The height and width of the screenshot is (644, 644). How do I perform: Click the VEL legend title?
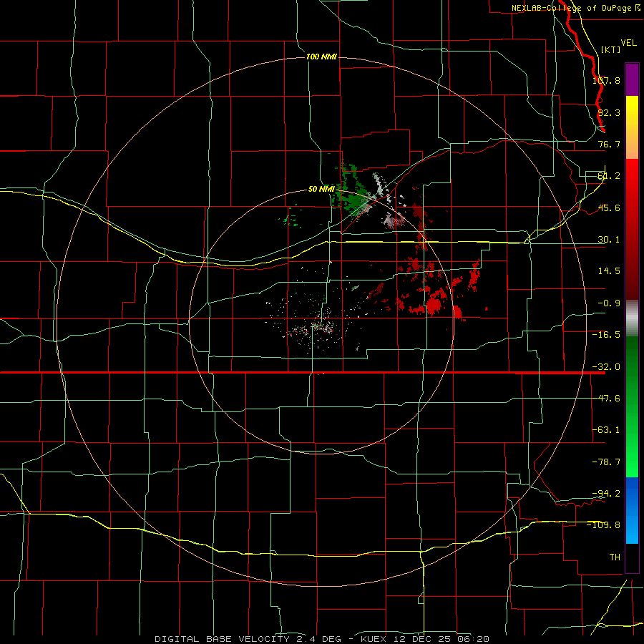tap(628, 43)
